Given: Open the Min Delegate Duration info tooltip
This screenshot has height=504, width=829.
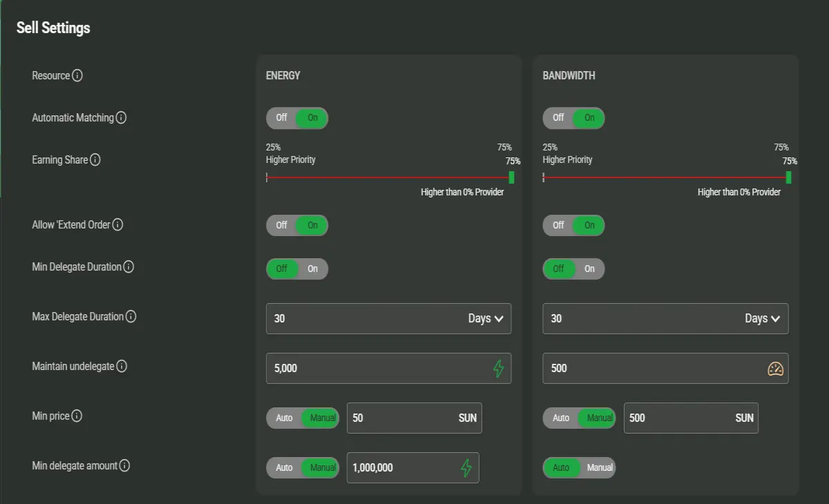Looking at the screenshot, I should 128,266.
